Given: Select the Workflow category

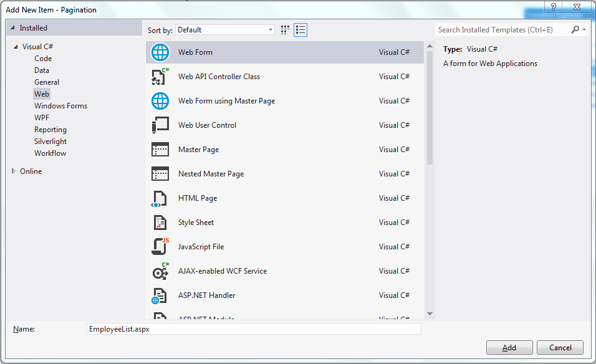Looking at the screenshot, I should coord(50,153).
